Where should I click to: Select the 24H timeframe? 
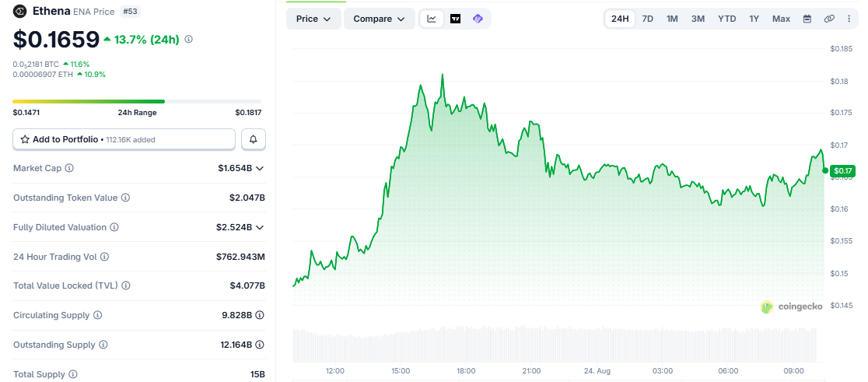click(620, 19)
